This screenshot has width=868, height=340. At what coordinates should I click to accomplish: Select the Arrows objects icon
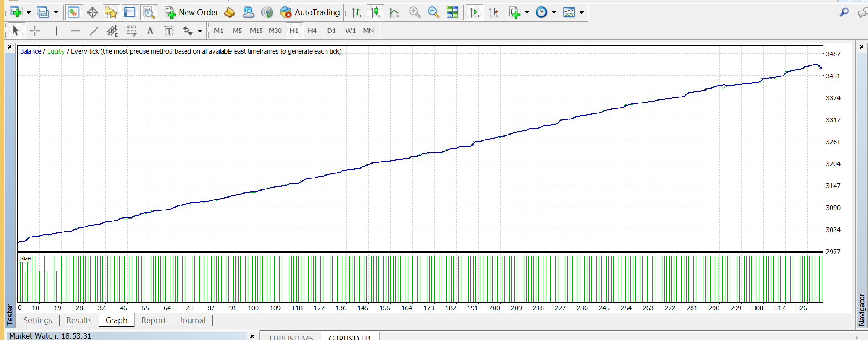pos(187,31)
